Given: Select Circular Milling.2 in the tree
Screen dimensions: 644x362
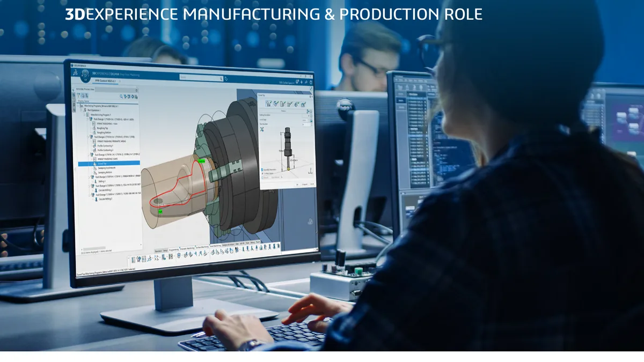Looking at the screenshot, I should coord(105,199).
